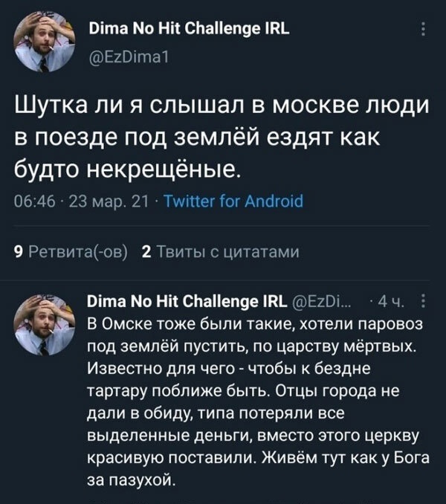
Task: Open the three-dot menu on the reply tweet
Action: [x=423, y=302]
